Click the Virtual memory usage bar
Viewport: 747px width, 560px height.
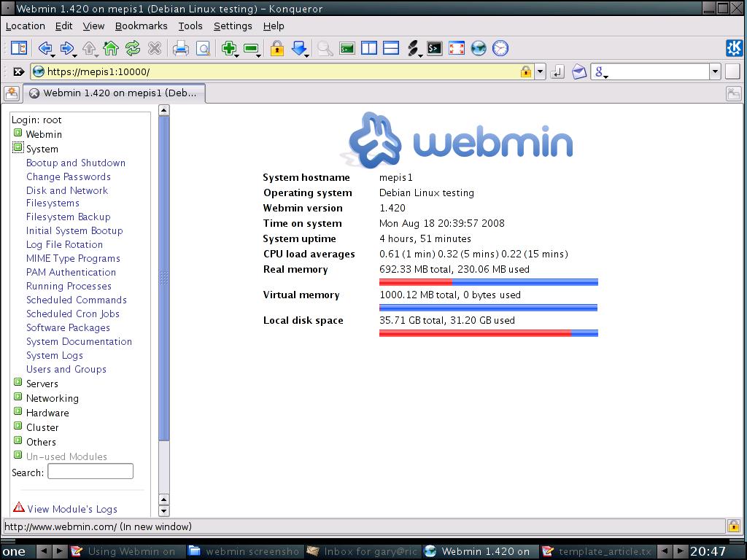point(488,308)
